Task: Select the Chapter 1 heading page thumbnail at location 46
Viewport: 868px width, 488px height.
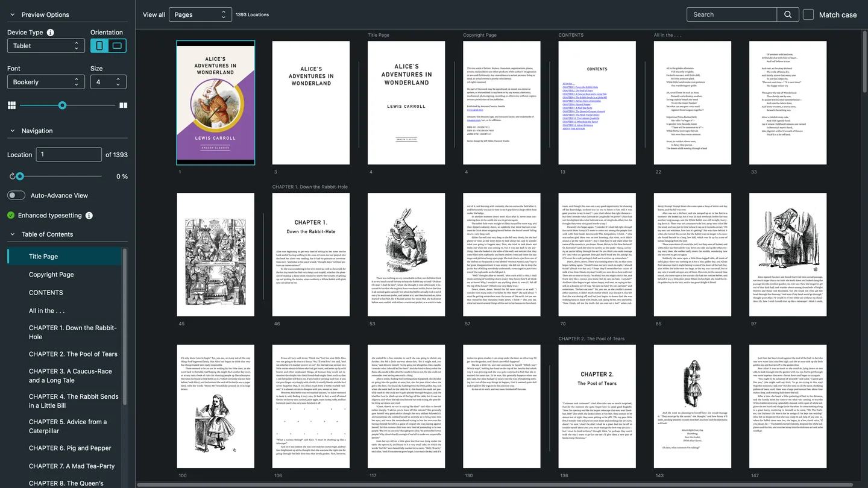Action: coord(311,254)
